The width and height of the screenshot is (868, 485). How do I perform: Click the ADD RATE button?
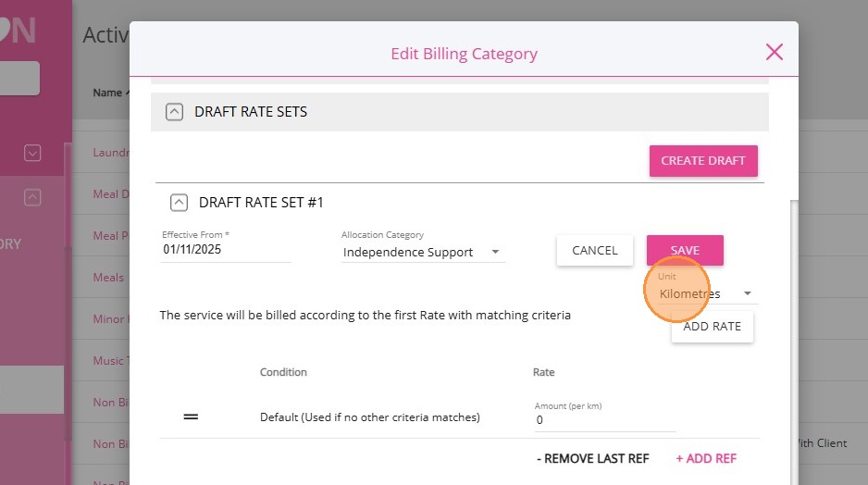coord(712,327)
